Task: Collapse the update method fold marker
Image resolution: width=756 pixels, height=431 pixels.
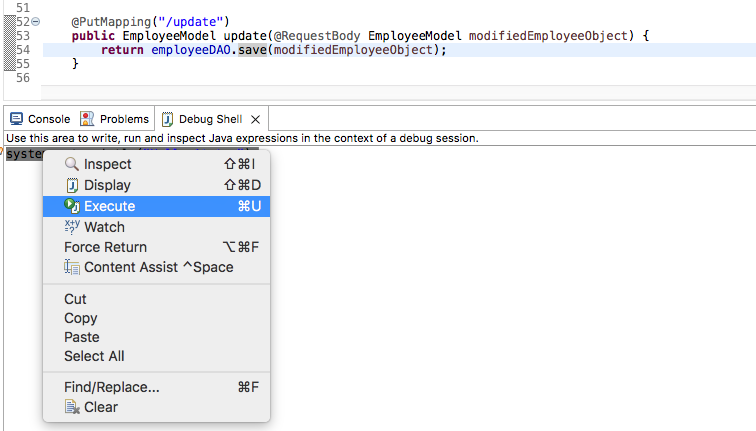Action: click(36, 21)
